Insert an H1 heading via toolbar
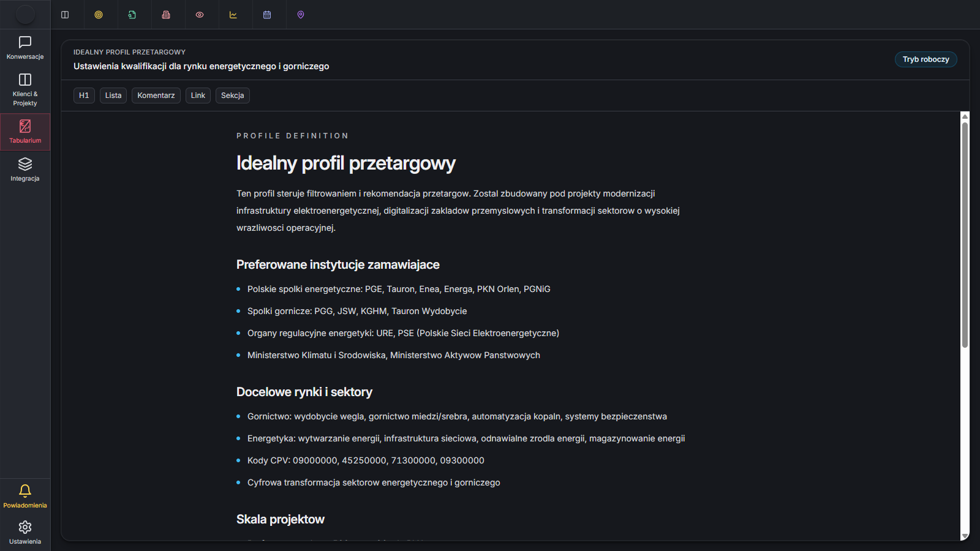This screenshot has height=551, width=980. click(84, 96)
